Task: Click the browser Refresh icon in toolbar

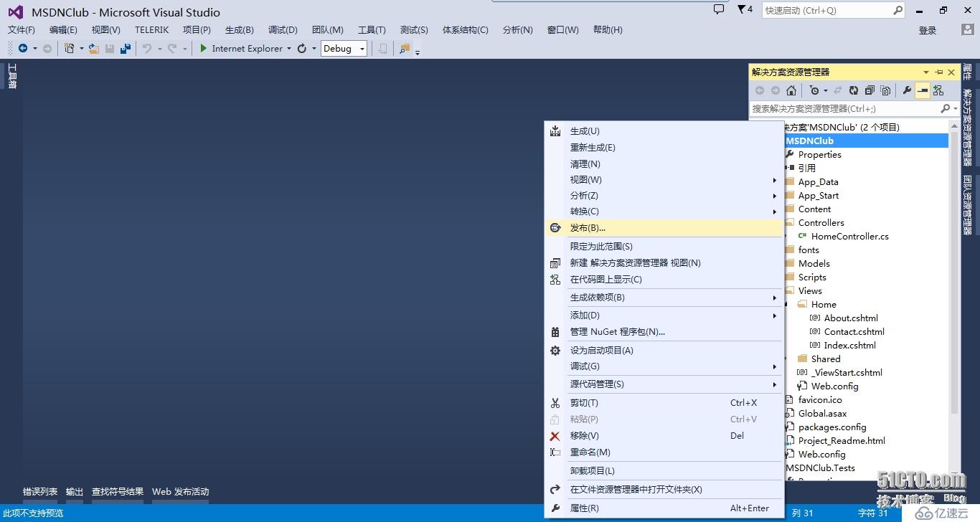Action: [x=302, y=48]
